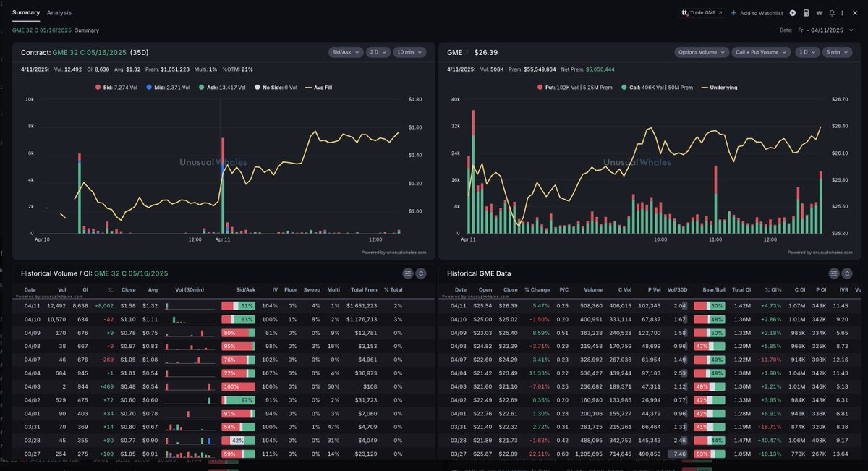Screen dimensions: 868x471
Task: Open the Options Volume dropdown
Action: [702, 52]
